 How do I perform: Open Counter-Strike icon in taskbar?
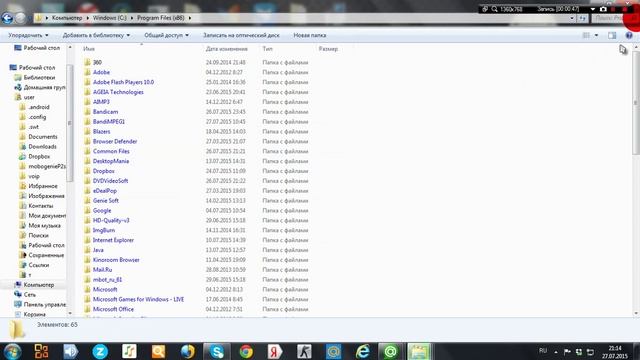(304, 351)
